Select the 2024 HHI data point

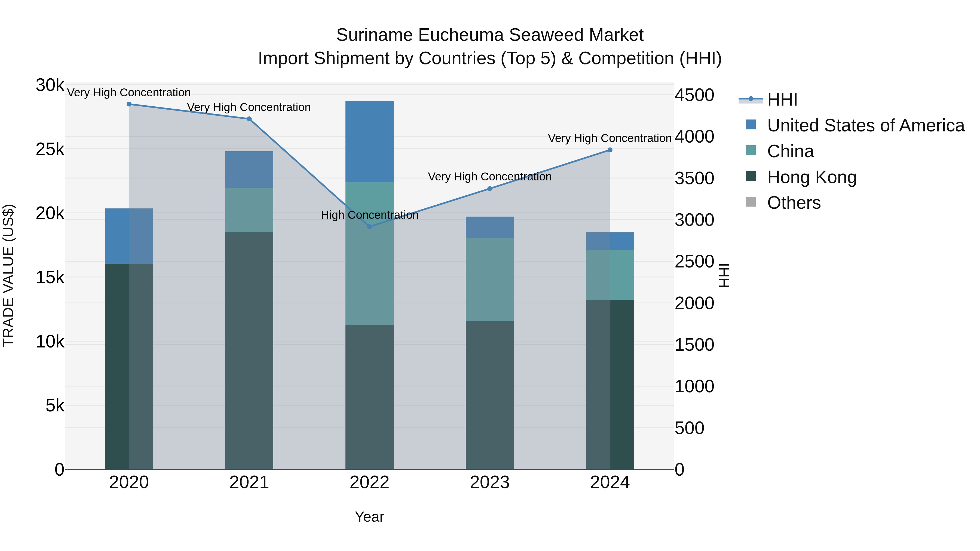pos(610,150)
